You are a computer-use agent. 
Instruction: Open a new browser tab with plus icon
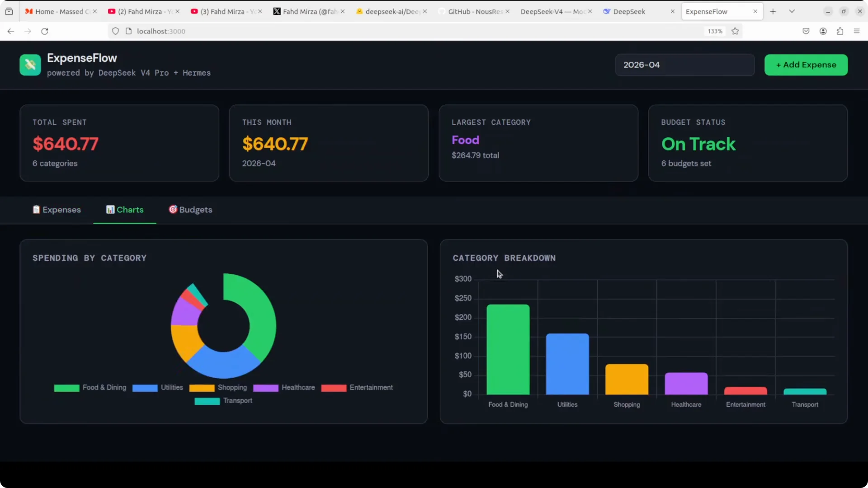773,11
